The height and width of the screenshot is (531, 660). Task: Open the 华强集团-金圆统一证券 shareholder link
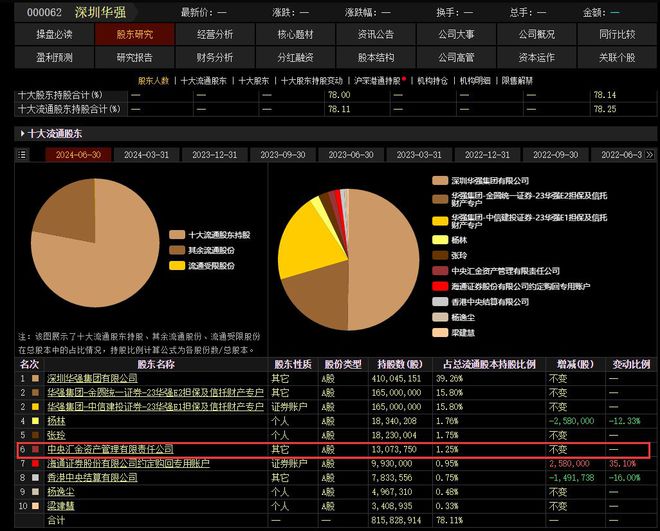[155, 393]
